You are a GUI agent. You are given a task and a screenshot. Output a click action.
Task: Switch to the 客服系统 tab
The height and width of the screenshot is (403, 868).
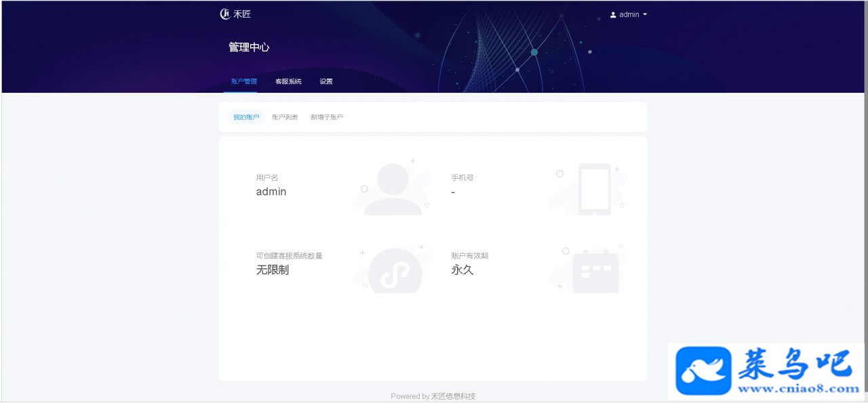288,81
